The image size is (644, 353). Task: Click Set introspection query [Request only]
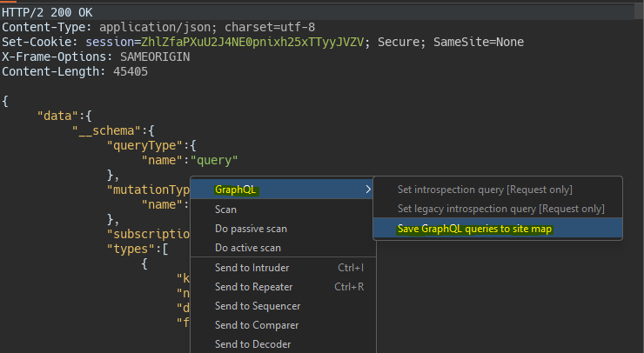click(x=485, y=190)
